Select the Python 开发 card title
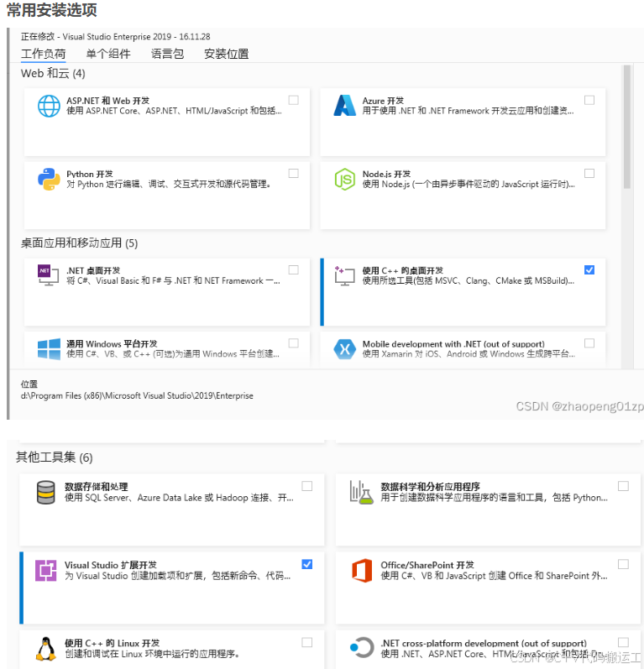 pos(90,174)
